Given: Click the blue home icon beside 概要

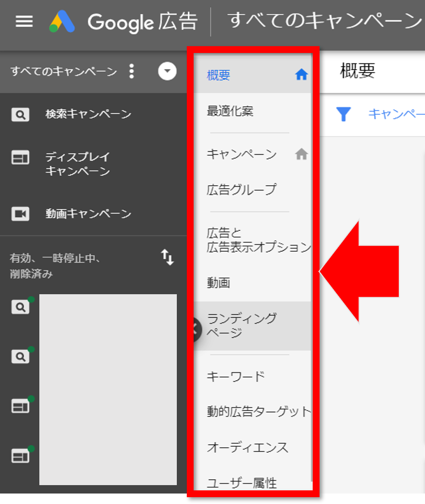Looking at the screenshot, I should coord(301,74).
